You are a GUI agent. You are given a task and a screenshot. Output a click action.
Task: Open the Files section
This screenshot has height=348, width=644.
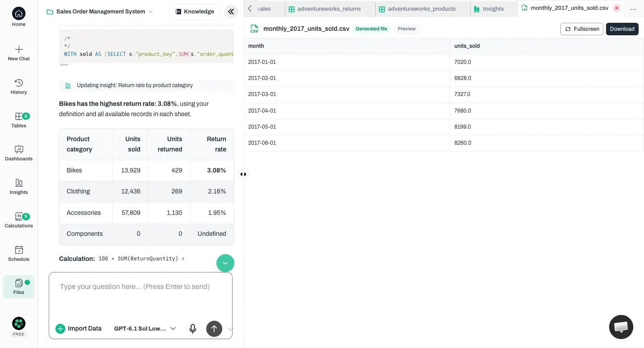[x=19, y=287]
